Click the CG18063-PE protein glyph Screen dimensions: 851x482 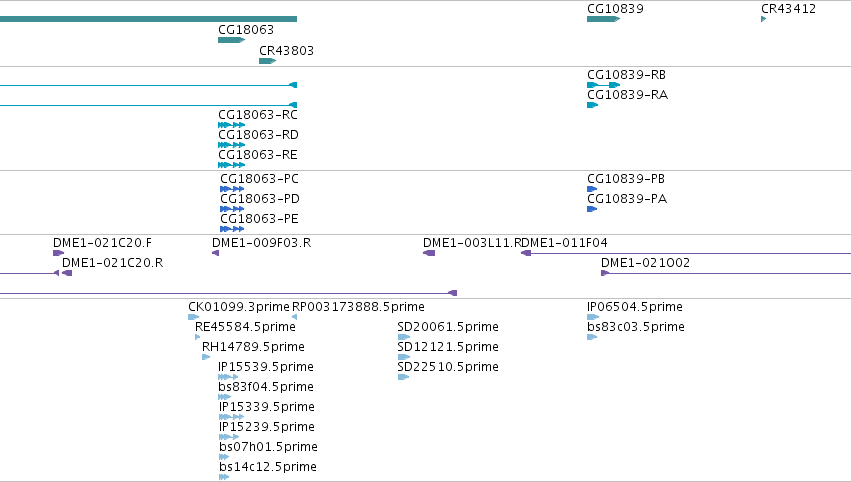point(232,229)
